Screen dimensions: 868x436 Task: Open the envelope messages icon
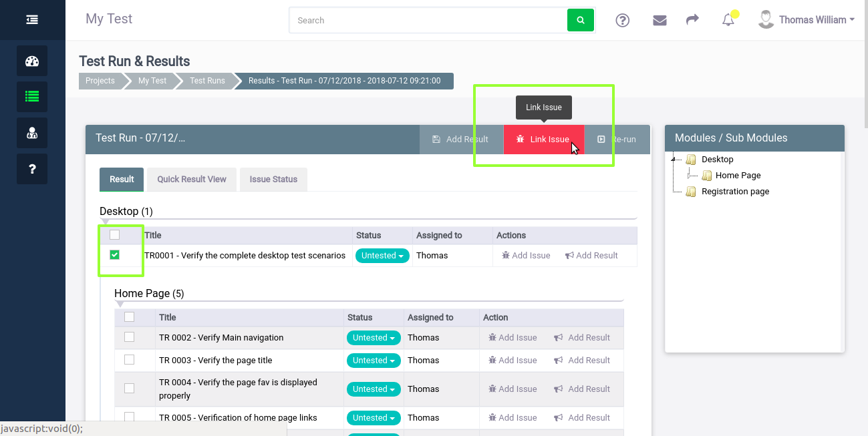click(x=660, y=20)
